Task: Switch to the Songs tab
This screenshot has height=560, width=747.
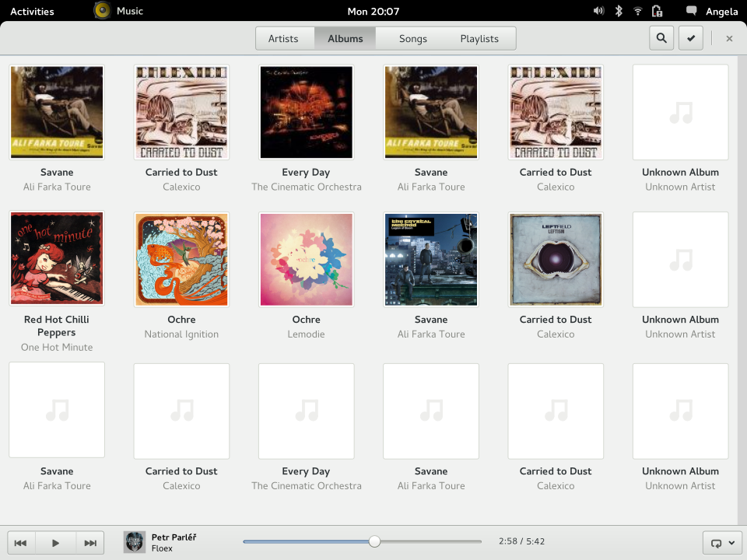Action: click(413, 39)
